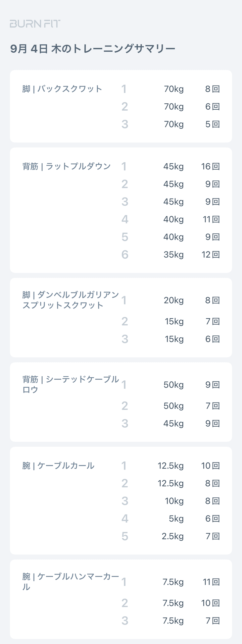Image resolution: width=242 pixels, height=644 pixels.
Task: Select the ケーブルハンマーカール exercise name
Action: (x=70, y=582)
